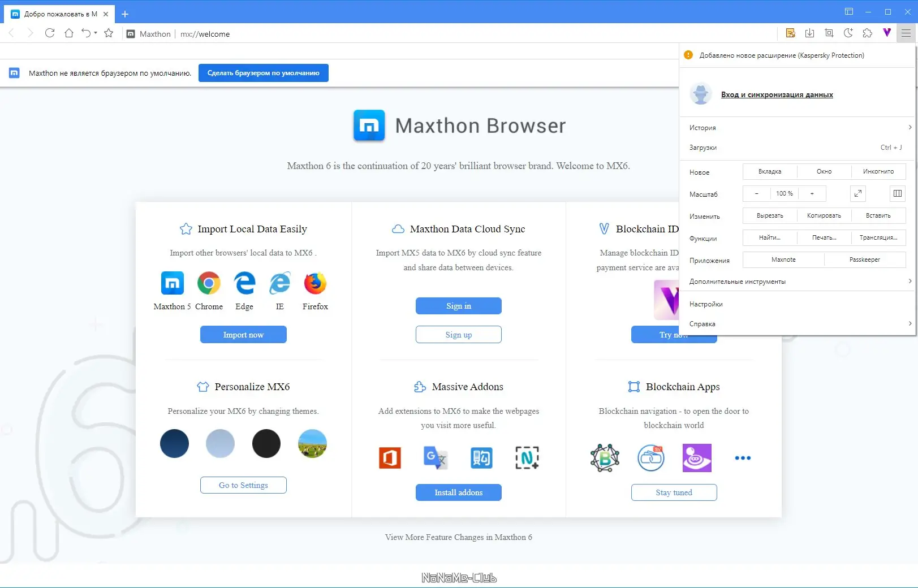Increase zoom with the plus button
This screenshot has width=918, height=588.
[x=812, y=193]
